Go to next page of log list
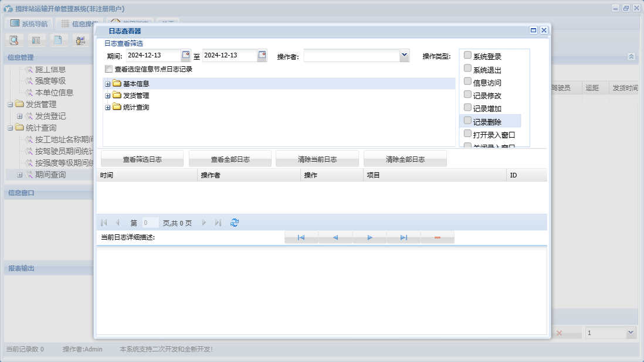The width and height of the screenshot is (644, 362). (x=204, y=223)
